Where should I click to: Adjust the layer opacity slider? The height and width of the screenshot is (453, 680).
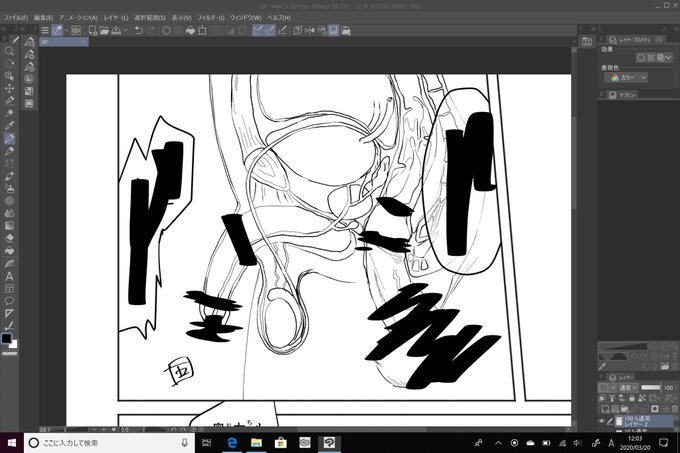coord(651,388)
